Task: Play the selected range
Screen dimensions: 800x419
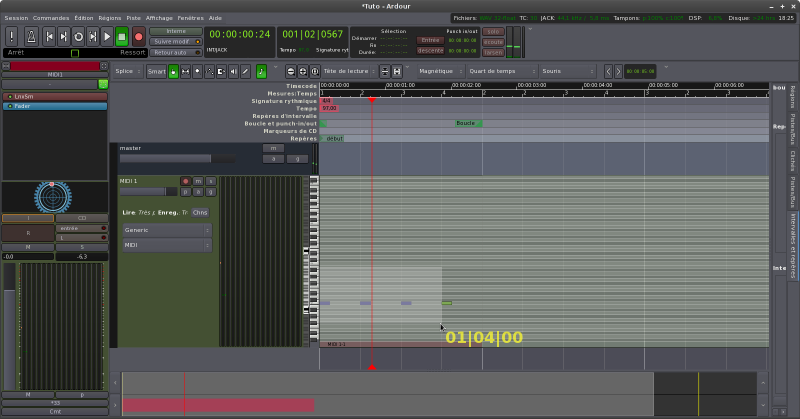Action: (92, 37)
